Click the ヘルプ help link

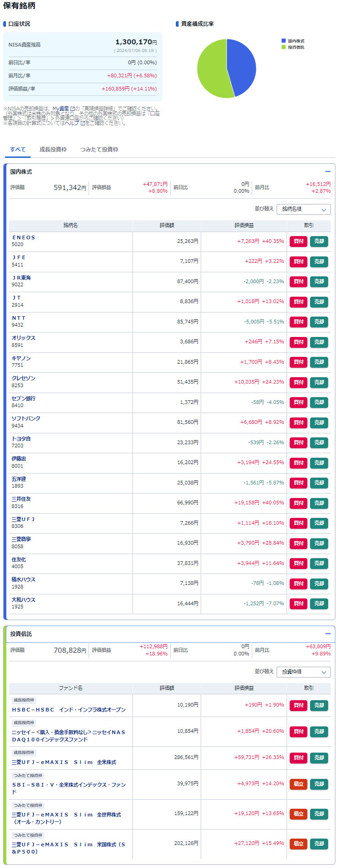(x=72, y=123)
